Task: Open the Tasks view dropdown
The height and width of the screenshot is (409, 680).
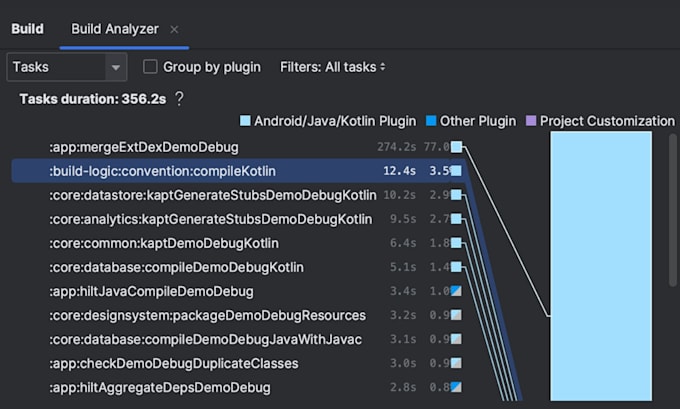Action: (67, 67)
